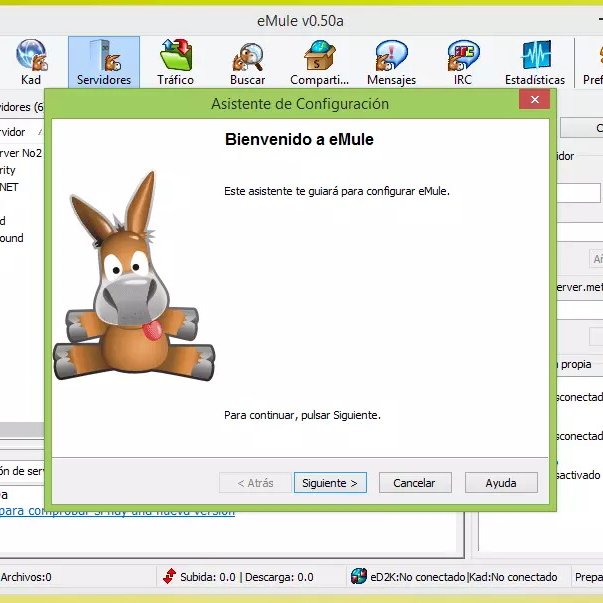Click the Siguiente > button
The height and width of the screenshot is (603, 603).
point(330,483)
